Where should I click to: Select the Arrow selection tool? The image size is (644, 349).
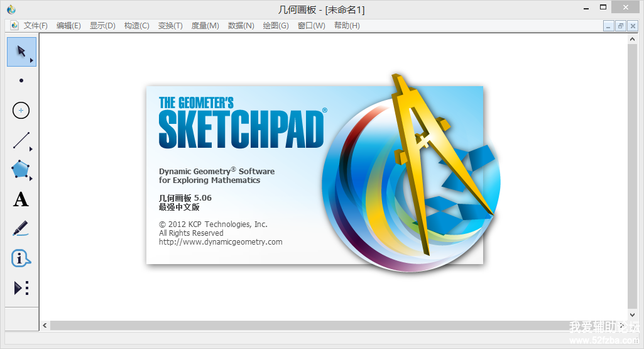[21, 52]
